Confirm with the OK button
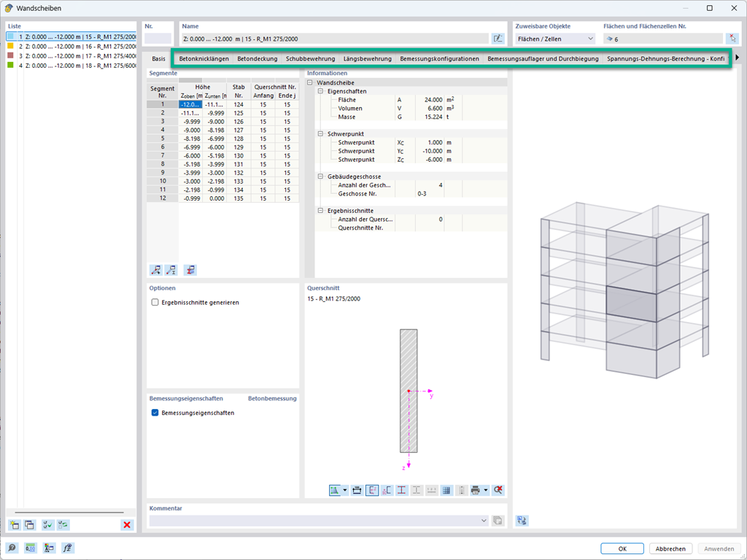The height and width of the screenshot is (560, 747). (622, 548)
